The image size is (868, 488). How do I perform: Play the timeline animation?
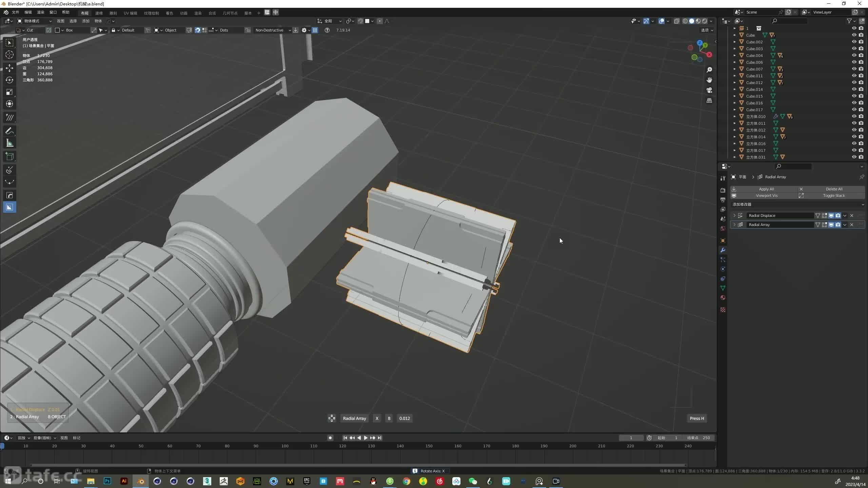point(366,438)
